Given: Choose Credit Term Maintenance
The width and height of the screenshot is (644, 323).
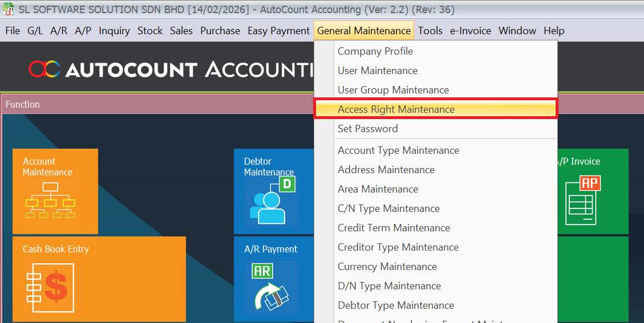Looking at the screenshot, I should [x=394, y=228].
